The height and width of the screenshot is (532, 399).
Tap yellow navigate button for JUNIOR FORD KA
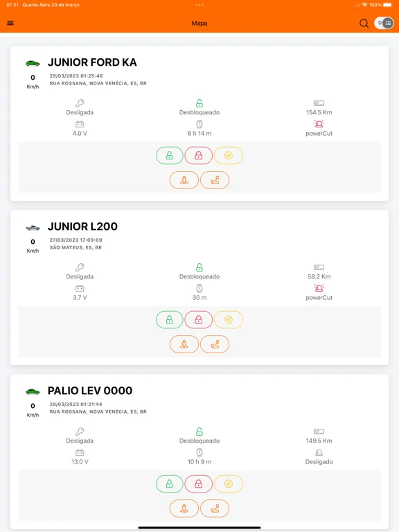(229, 156)
